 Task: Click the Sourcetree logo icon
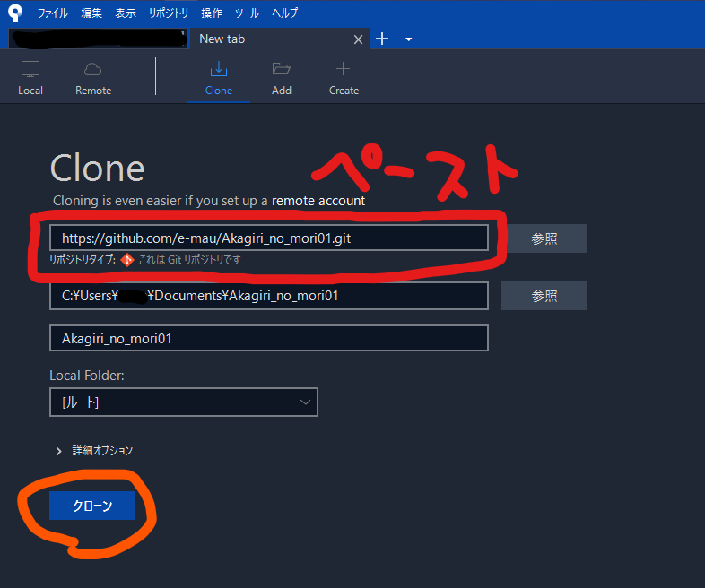click(15, 13)
